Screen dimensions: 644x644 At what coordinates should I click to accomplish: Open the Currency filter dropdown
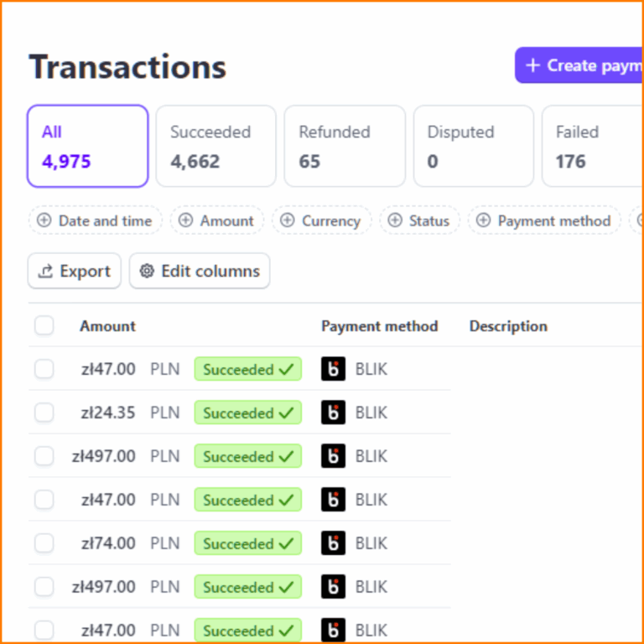(322, 221)
